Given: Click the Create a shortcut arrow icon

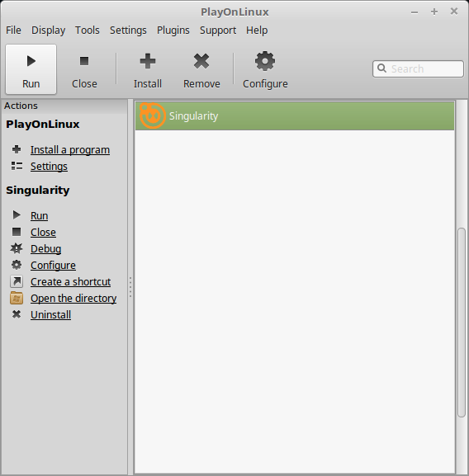Looking at the screenshot, I should coord(17,281).
